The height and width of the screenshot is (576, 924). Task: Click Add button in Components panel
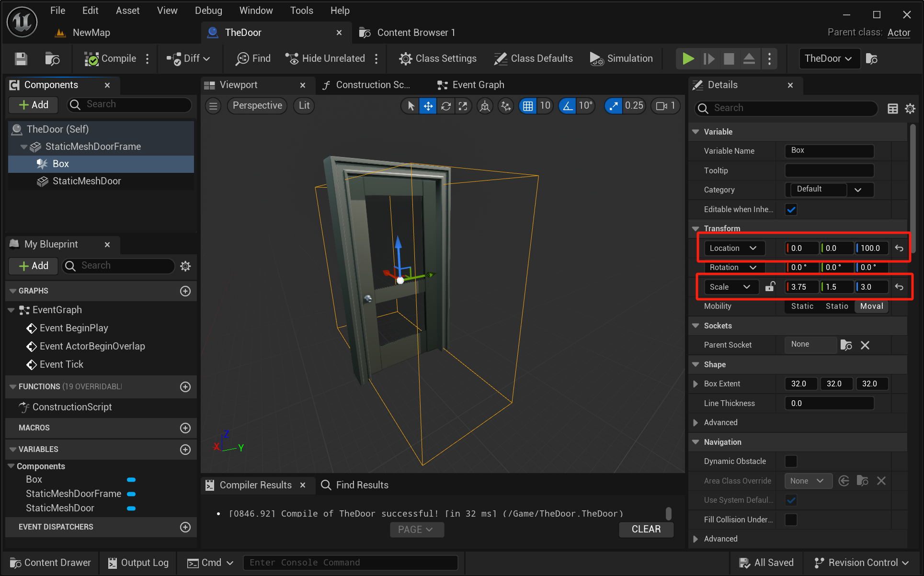(x=34, y=105)
